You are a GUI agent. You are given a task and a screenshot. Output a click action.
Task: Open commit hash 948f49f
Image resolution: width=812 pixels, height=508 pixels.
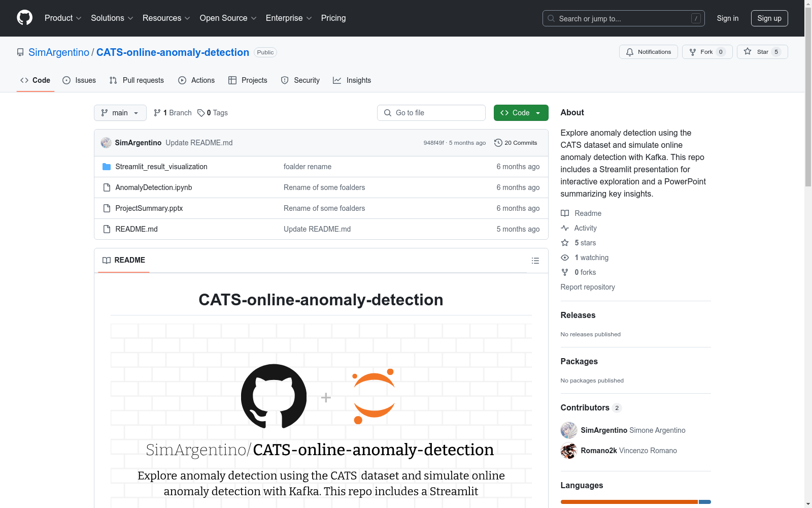pyautogui.click(x=434, y=143)
